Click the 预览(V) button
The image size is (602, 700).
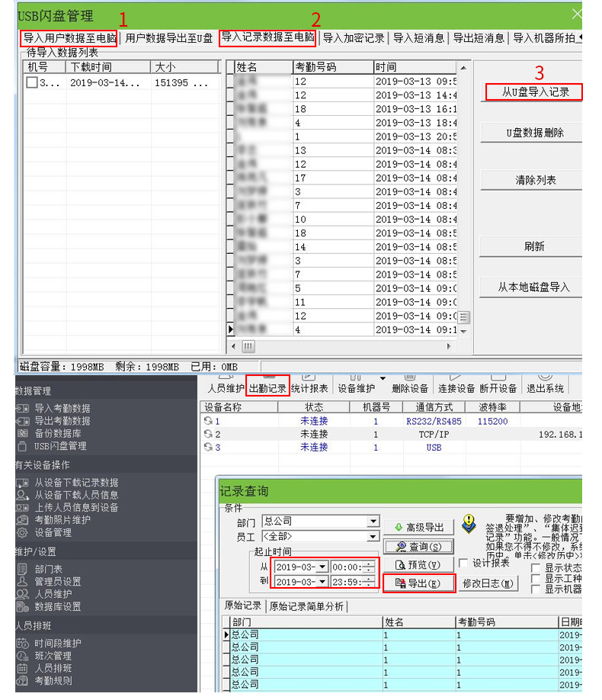[418, 565]
